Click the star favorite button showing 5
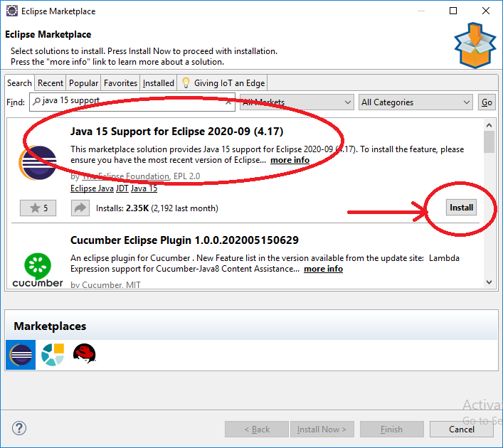 click(38, 208)
